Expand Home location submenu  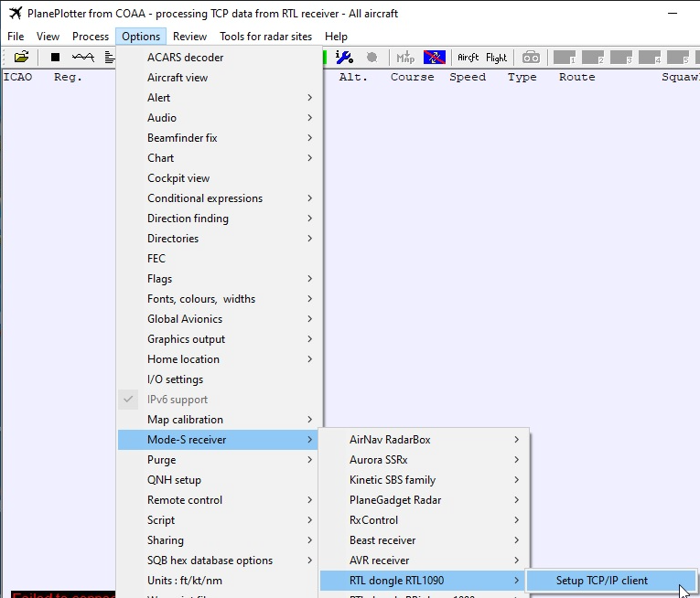point(220,358)
